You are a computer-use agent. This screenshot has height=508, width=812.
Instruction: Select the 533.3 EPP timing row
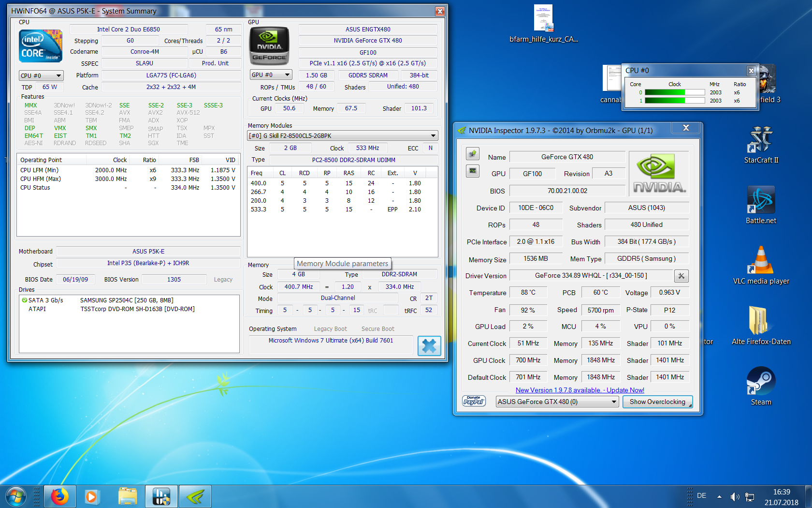(343, 209)
